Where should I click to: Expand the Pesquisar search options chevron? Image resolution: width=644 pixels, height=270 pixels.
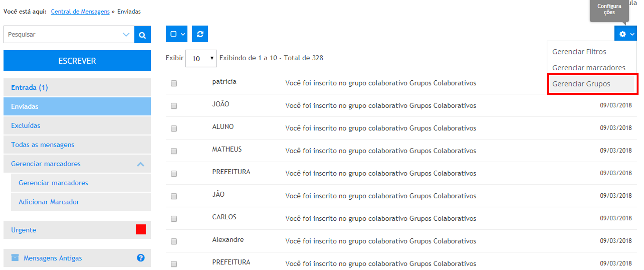(126, 35)
